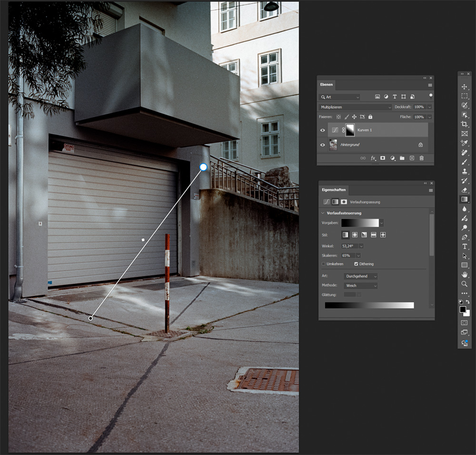The image size is (476, 455).
Task: Choose the diamond gradient style
Action: point(383,234)
